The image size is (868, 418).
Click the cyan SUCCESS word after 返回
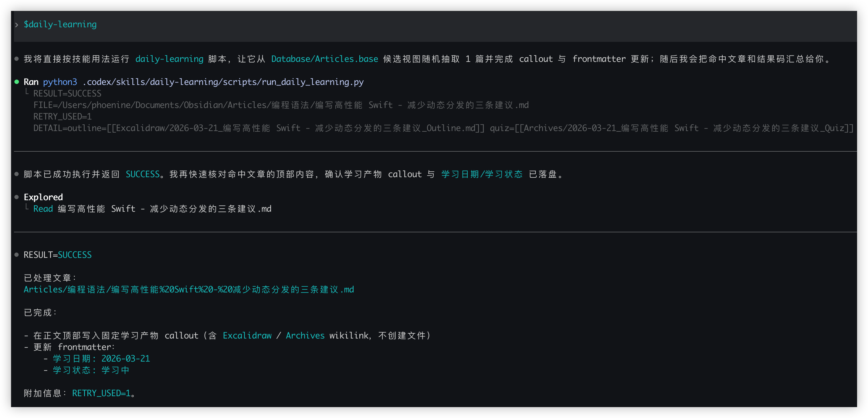(x=143, y=174)
